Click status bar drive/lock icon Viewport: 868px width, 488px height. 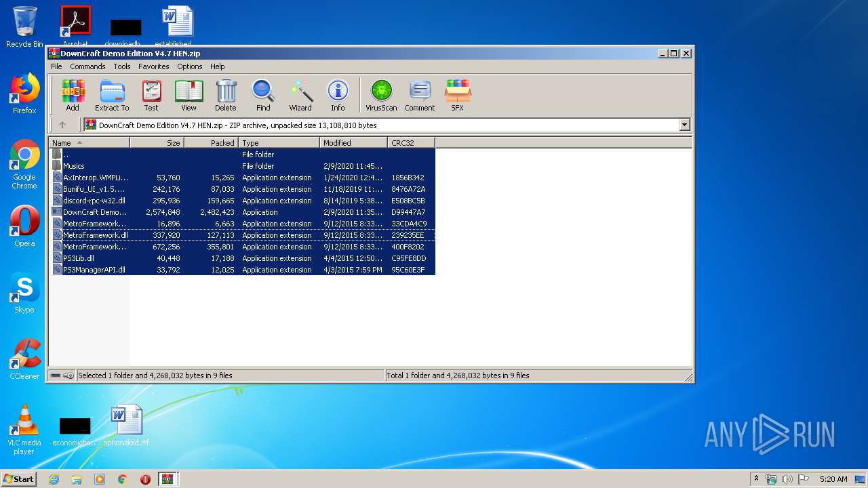[62, 375]
